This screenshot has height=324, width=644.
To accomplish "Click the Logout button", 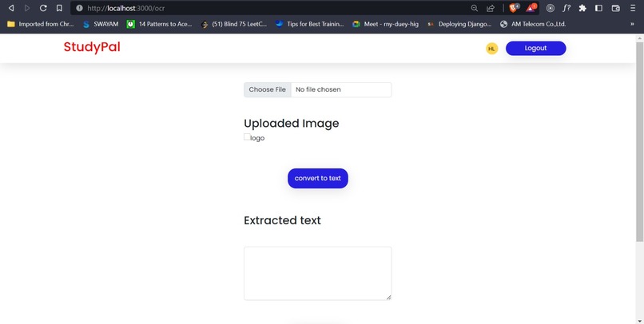I will 535,48.
